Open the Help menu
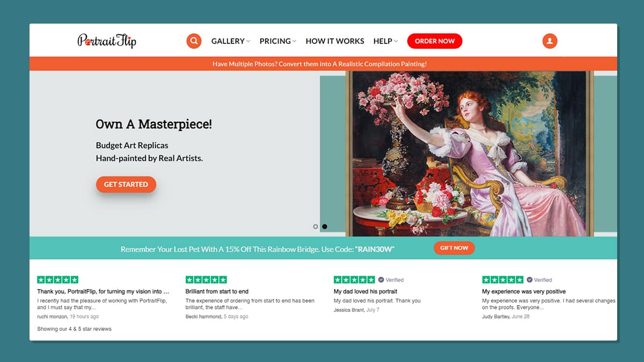 tap(385, 41)
